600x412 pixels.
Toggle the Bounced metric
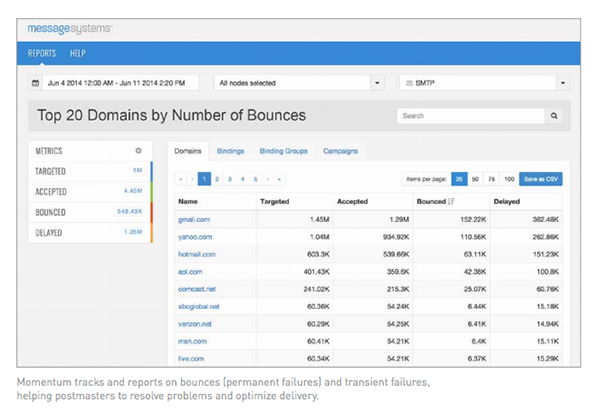point(90,212)
